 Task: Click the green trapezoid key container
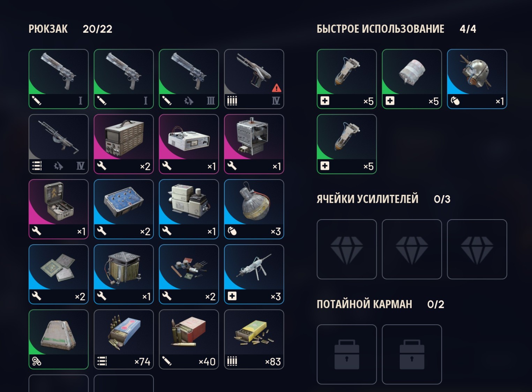(59, 339)
